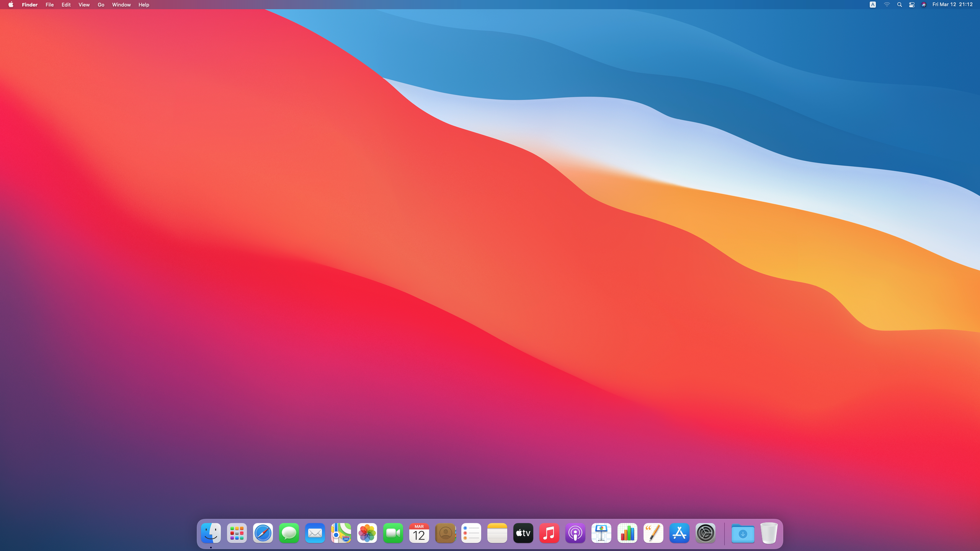This screenshot has height=551, width=980.
Task: Open the View menu
Action: 84,5
